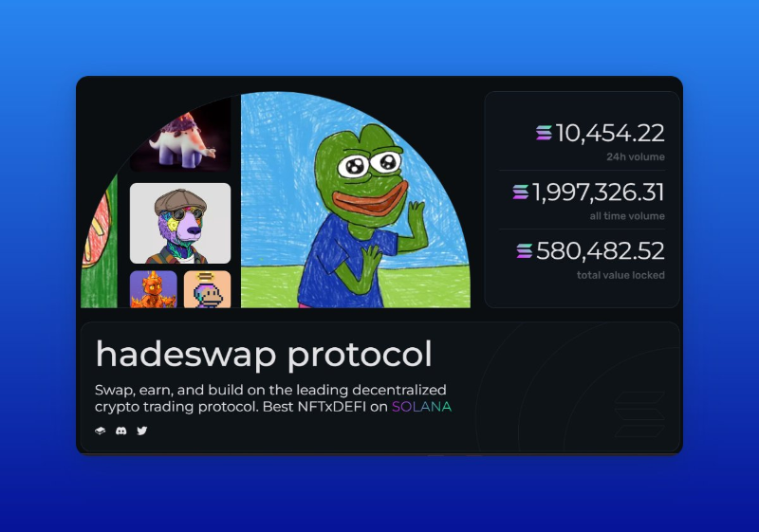
Task: Click Solana icon beside 10,454.22
Action: (544, 133)
